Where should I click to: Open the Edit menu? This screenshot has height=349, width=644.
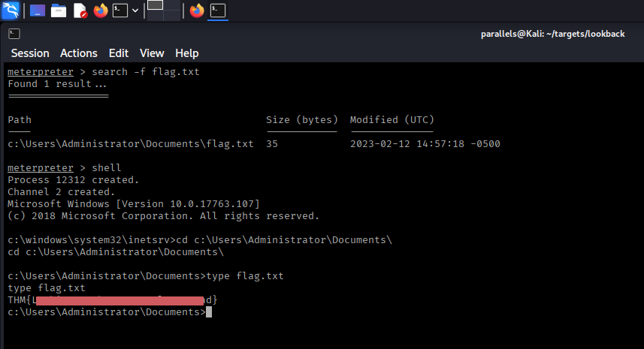119,53
